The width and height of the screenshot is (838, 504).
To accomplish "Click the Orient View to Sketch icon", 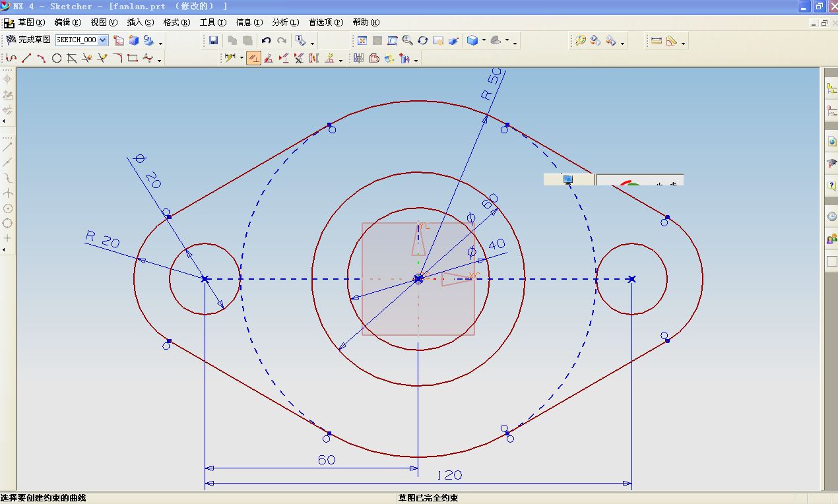I will click(119, 40).
